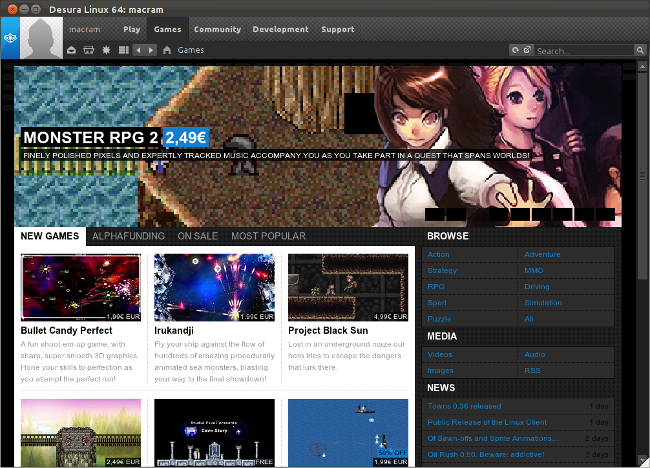The height and width of the screenshot is (468, 650).
Task: Open the 2,49€ EUR stone-bridge game thumbnail
Action: tap(81, 433)
